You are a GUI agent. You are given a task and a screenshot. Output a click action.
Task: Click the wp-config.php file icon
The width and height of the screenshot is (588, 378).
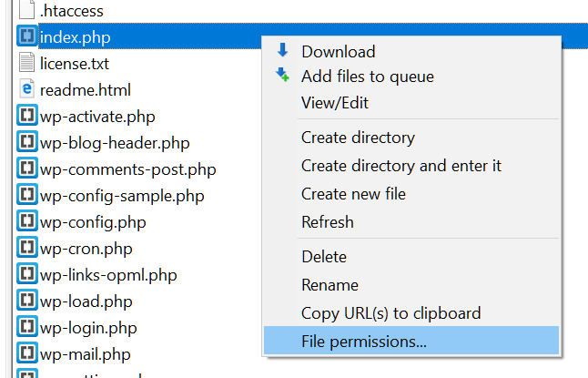click(27, 220)
